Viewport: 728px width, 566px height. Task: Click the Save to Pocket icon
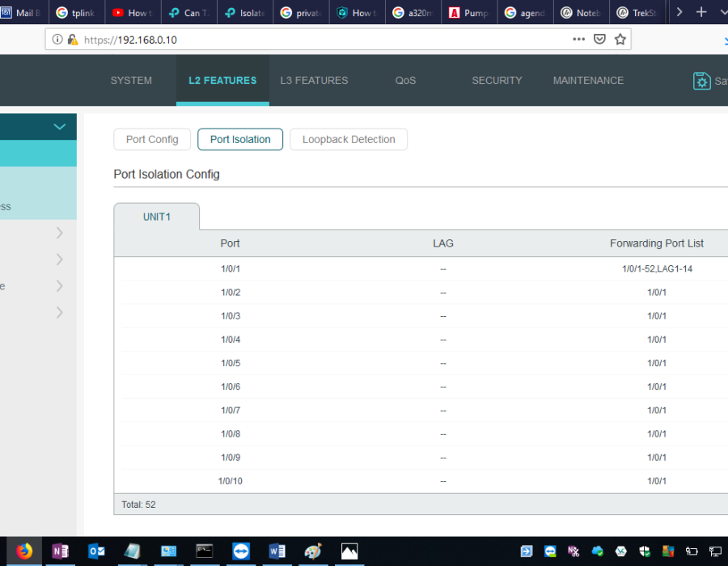coord(599,39)
